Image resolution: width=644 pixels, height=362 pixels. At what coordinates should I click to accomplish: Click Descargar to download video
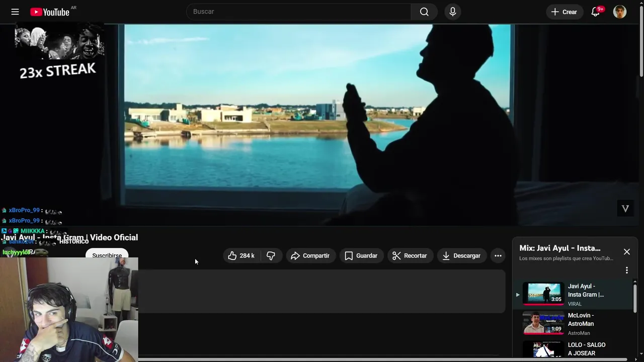[x=461, y=255]
